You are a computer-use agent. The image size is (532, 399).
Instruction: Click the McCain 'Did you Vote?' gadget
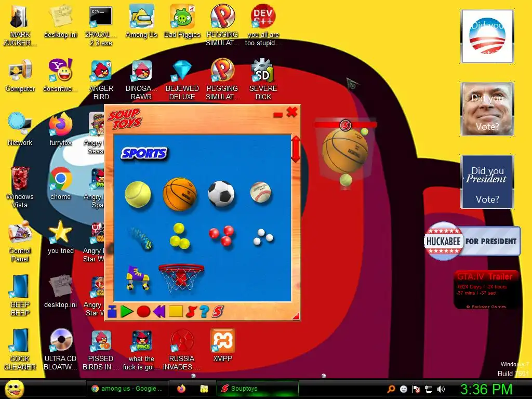[x=487, y=109]
